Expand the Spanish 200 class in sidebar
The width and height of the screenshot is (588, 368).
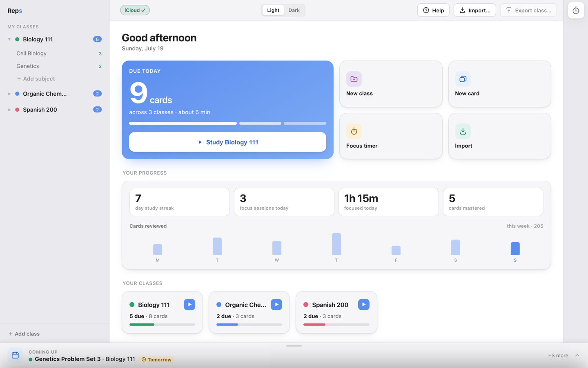pyautogui.click(x=9, y=110)
